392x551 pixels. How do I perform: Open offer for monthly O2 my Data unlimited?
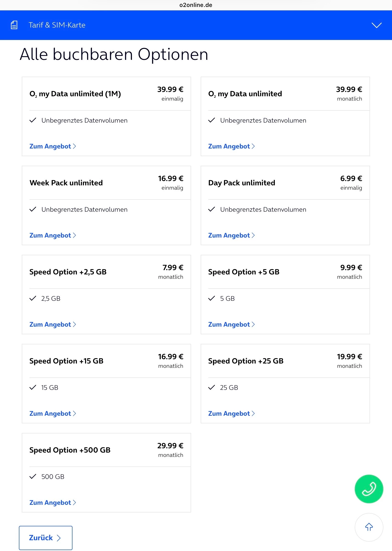point(231,146)
